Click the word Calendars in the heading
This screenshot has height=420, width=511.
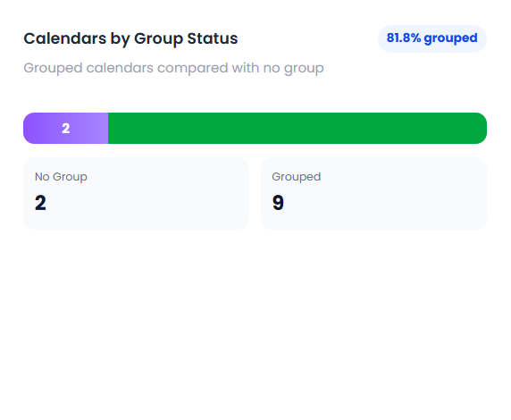(x=65, y=38)
